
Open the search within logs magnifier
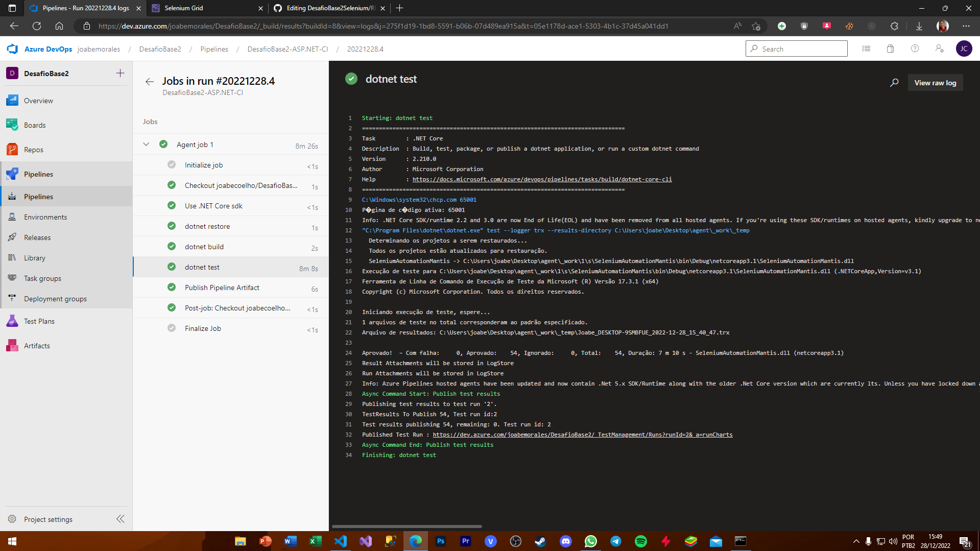(x=894, y=82)
